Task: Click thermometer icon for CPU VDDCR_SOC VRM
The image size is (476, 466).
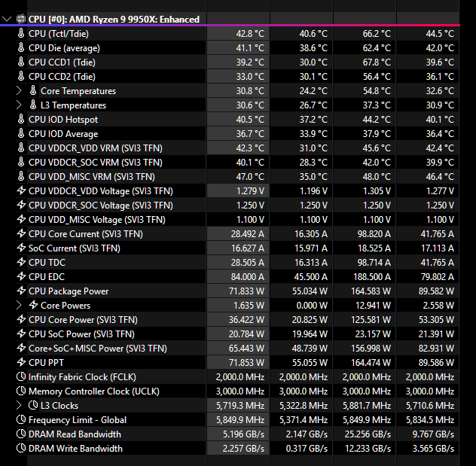Action: click(21, 162)
